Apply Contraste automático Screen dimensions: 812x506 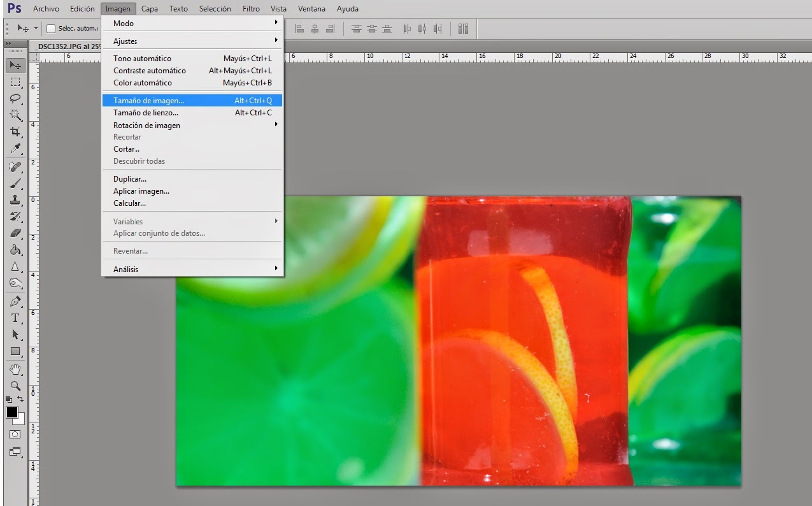pyautogui.click(x=192, y=71)
